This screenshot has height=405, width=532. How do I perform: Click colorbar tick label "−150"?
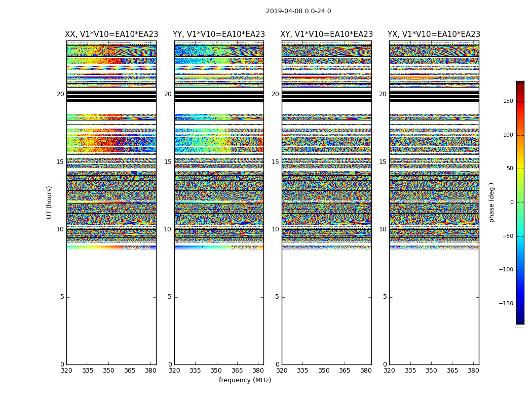click(x=506, y=304)
